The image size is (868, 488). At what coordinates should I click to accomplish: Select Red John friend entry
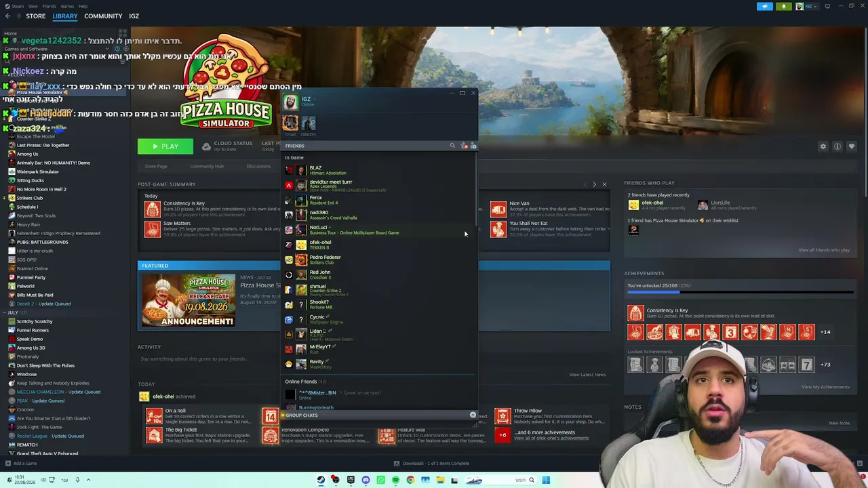[x=380, y=274]
